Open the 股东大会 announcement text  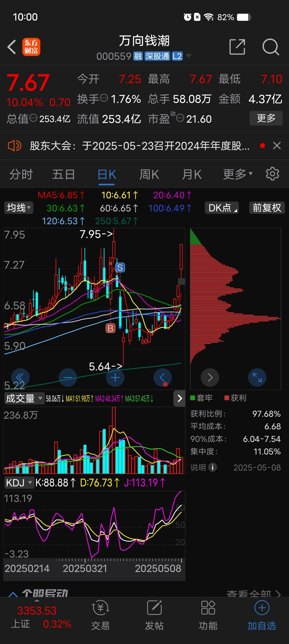140,146
